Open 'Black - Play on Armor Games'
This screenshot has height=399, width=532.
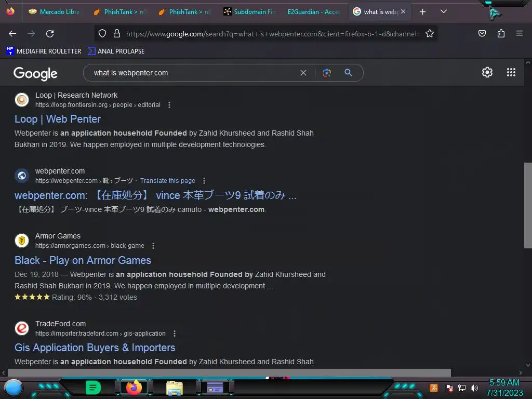[x=83, y=260]
